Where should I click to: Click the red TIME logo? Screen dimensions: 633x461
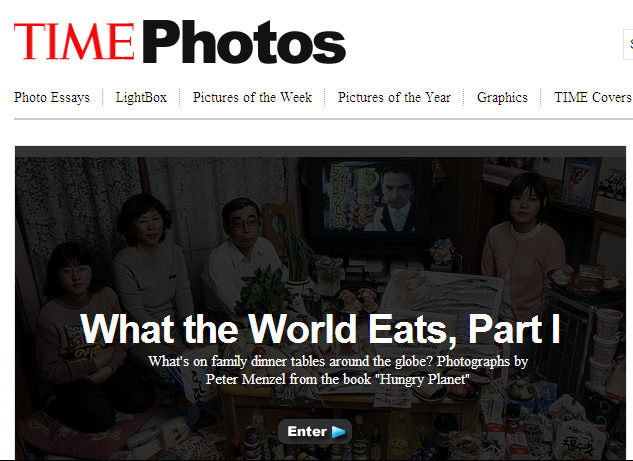tap(74, 42)
